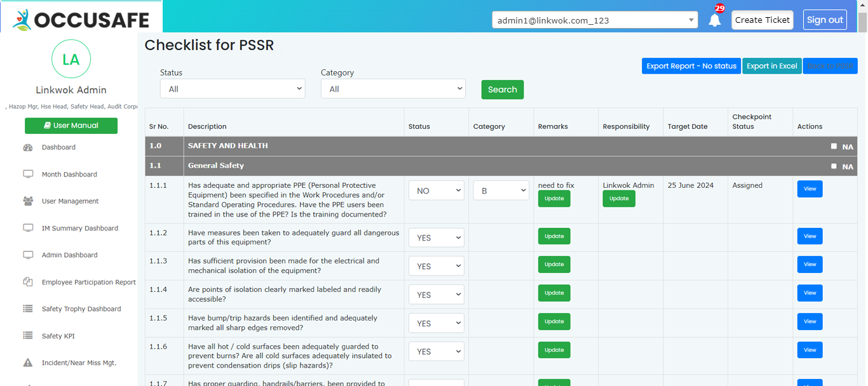Update the remarks for item 1.1.1
The height and width of the screenshot is (386, 868).
554,199
